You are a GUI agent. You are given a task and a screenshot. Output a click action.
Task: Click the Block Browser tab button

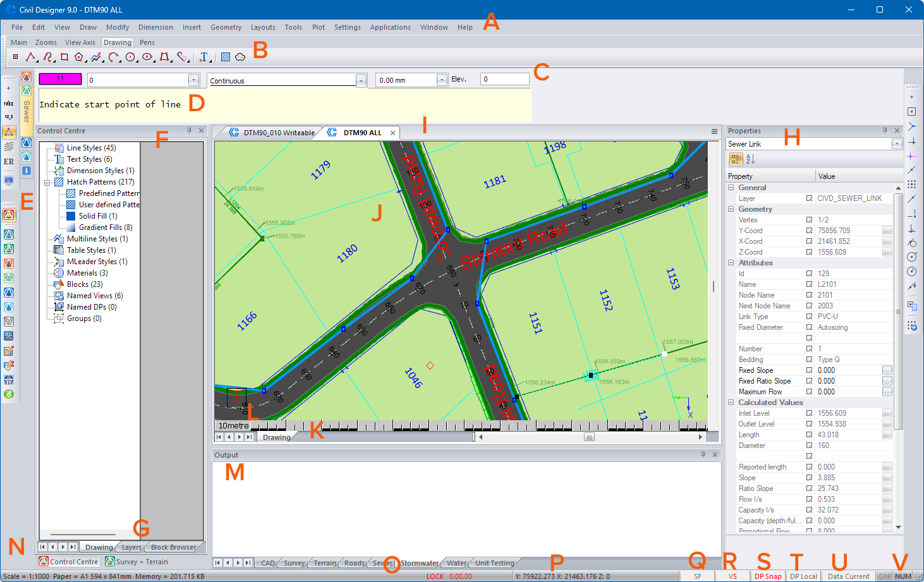pos(173,547)
